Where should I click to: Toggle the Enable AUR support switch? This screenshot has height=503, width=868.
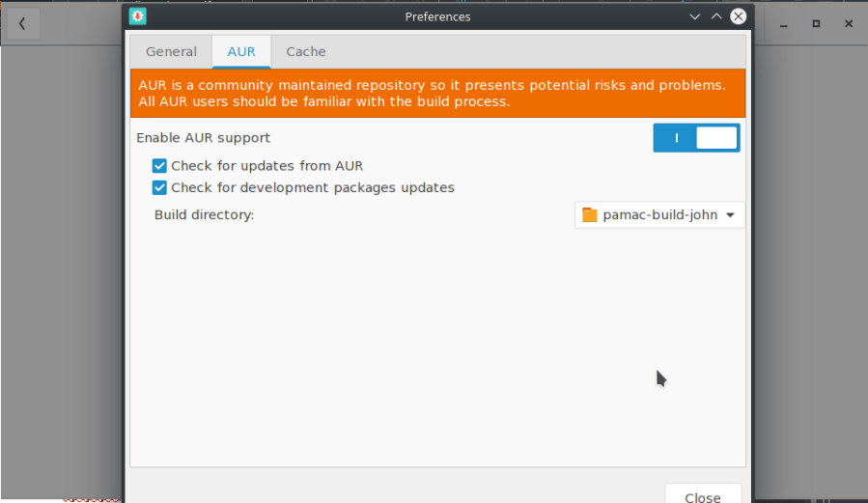[696, 138]
